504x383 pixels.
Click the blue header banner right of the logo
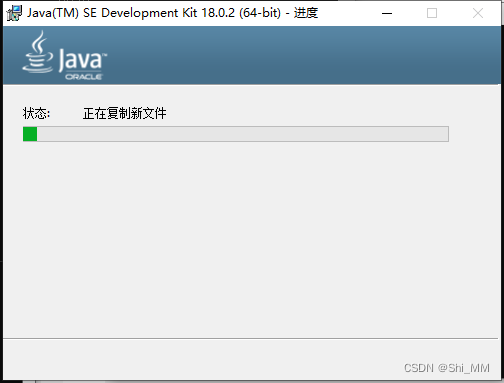pyautogui.click(x=300, y=55)
